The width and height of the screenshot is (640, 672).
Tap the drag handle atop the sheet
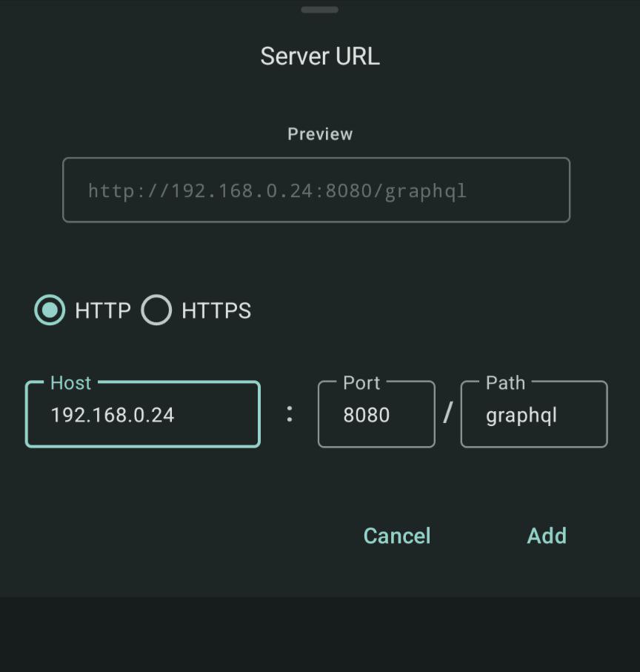pos(320,10)
